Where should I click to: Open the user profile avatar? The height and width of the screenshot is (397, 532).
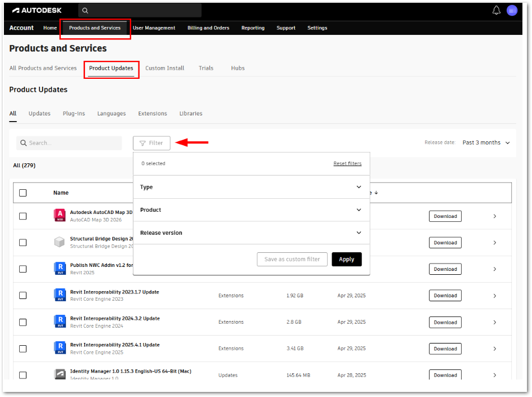(x=512, y=11)
